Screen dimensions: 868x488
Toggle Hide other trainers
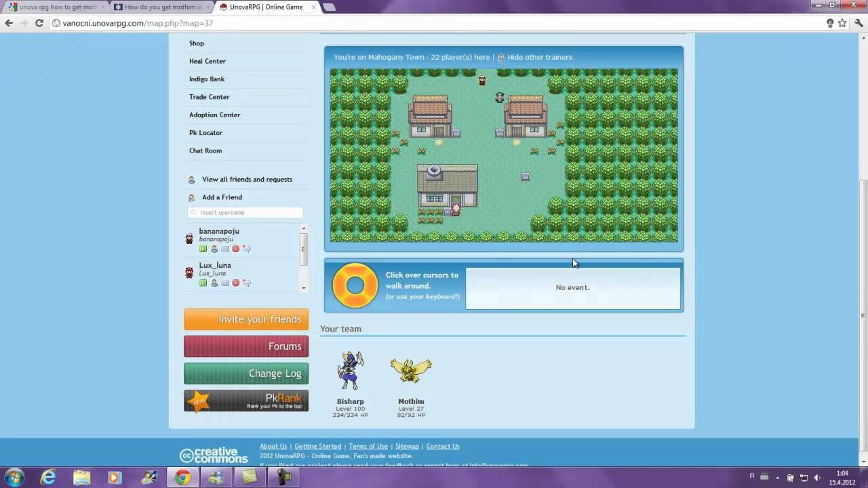(x=539, y=58)
